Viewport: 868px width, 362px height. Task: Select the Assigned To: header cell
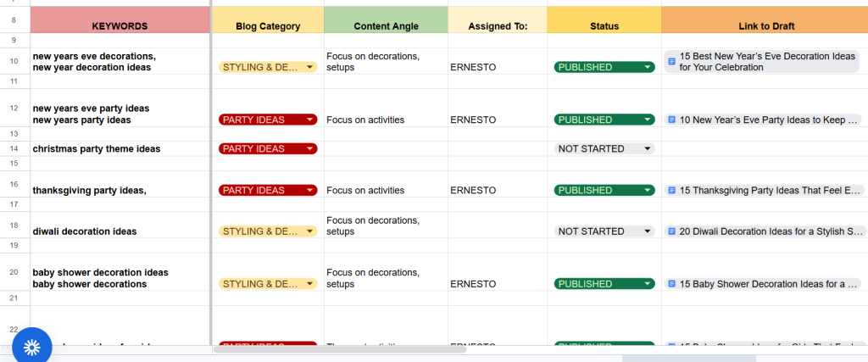tap(498, 20)
